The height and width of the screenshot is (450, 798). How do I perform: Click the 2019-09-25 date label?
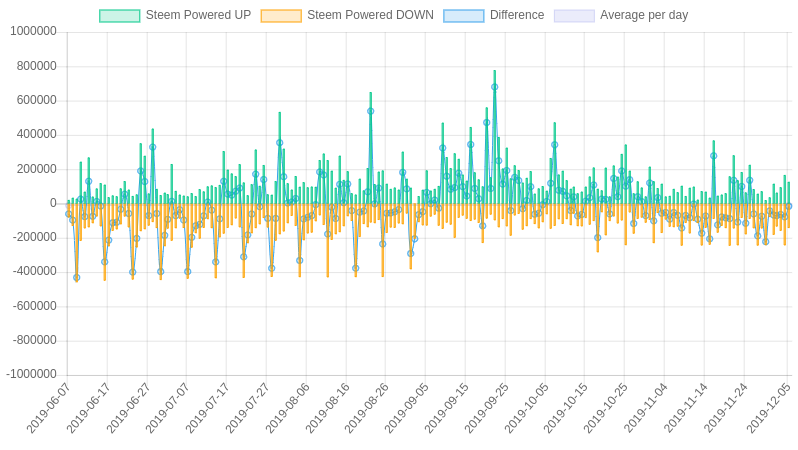tap(486, 408)
